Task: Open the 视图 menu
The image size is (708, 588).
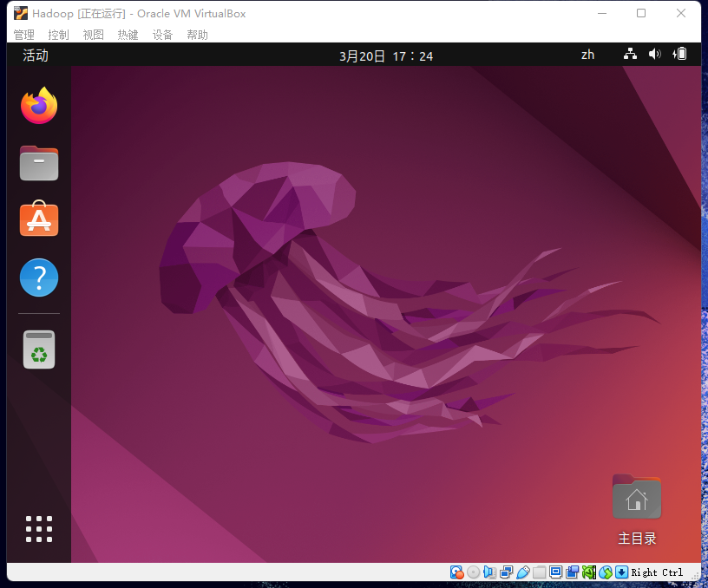Action: coord(94,35)
